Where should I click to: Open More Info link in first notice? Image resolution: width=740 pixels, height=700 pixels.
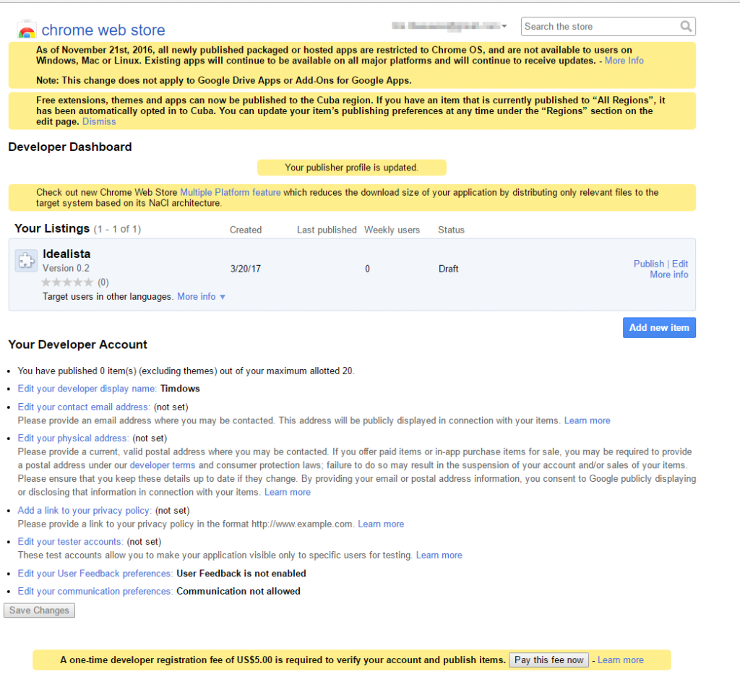(624, 61)
